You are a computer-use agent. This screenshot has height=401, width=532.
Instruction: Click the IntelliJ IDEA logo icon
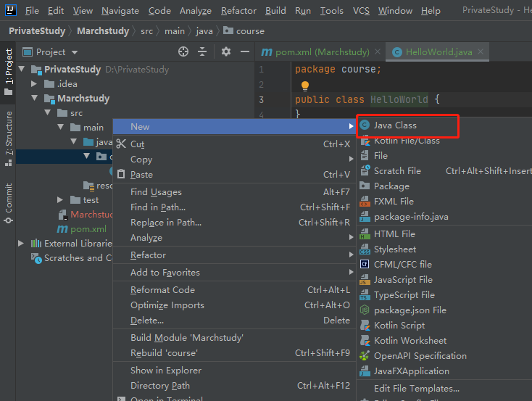pos(11,10)
